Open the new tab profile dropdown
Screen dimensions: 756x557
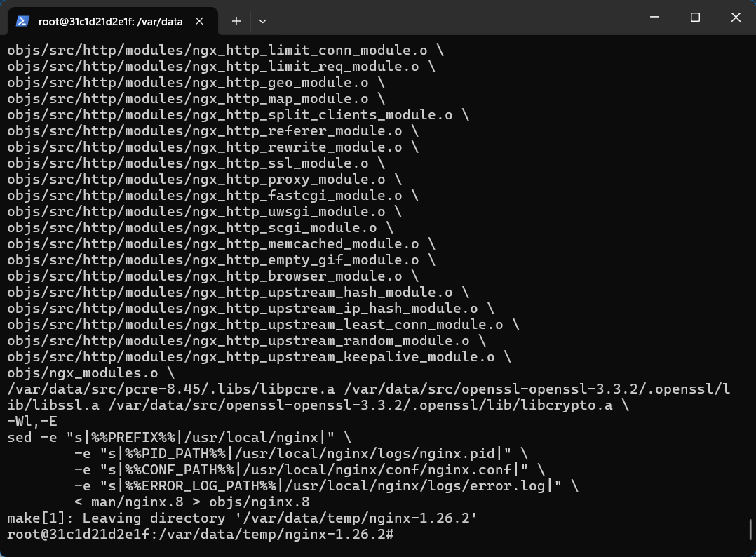click(x=262, y=21)
